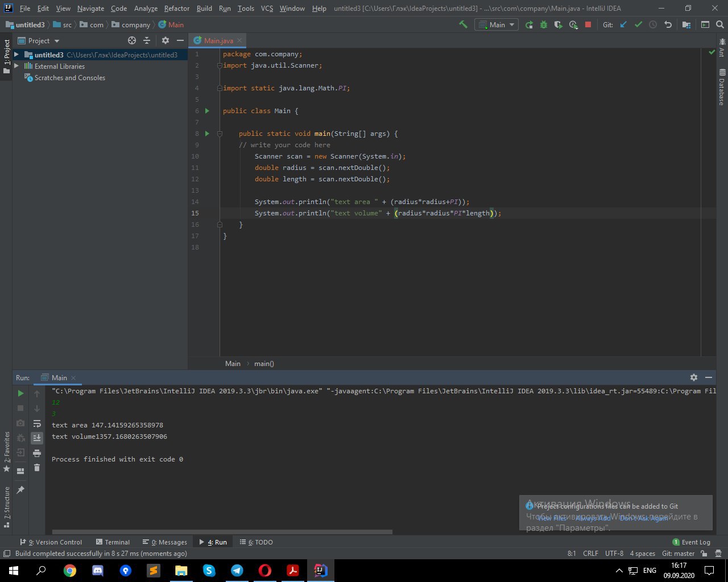728x582 pixels.
Task: Open the Search Everywhere magnifier
Action: coord(718,24)
